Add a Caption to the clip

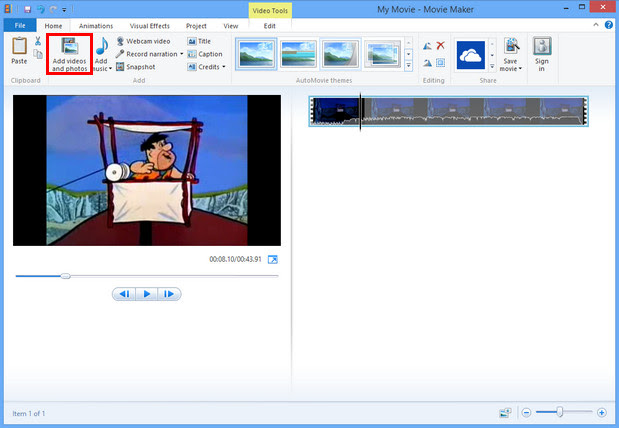[205, 54]
